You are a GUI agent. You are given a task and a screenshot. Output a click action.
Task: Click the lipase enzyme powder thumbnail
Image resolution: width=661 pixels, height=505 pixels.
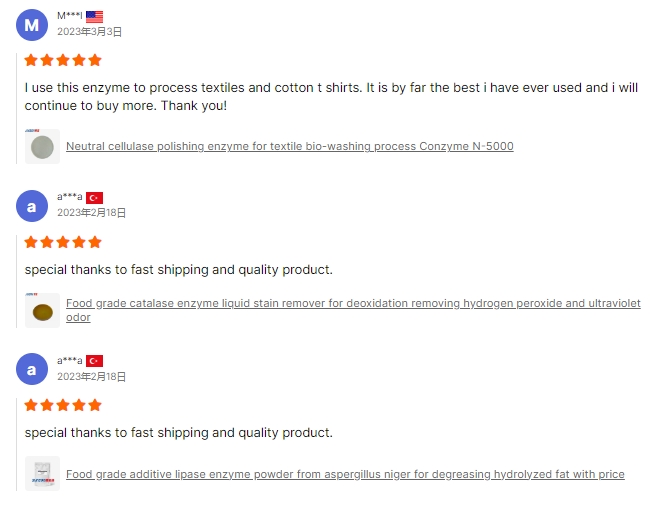coord(42,473)
